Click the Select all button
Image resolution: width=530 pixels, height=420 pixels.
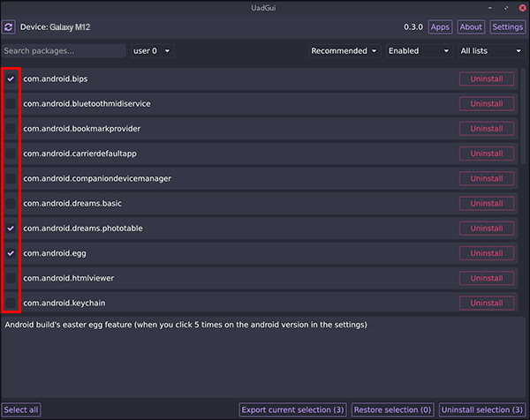(21, 410)
